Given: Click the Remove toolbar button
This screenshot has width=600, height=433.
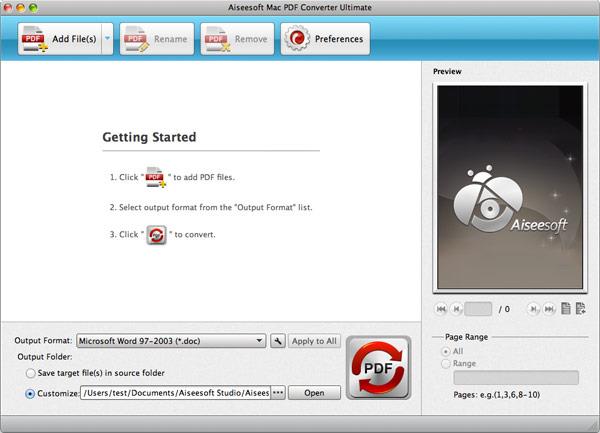Looking at the screenshot, I should 237,39.
